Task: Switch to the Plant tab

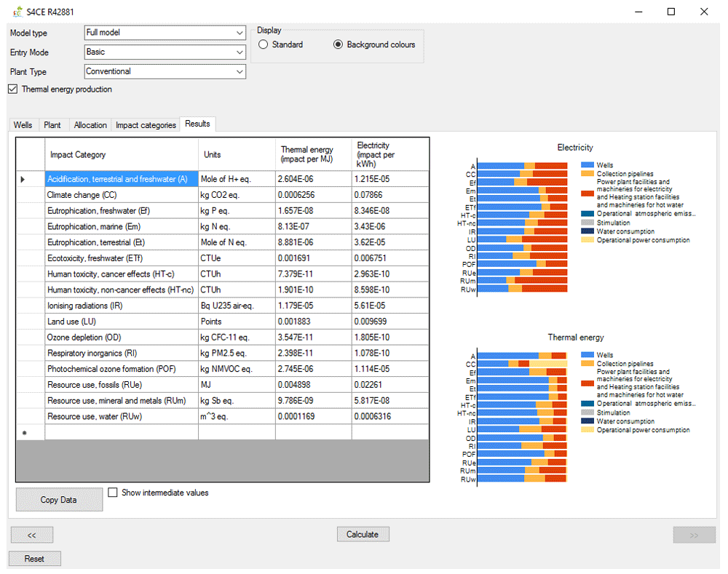Action: click(52, 125)
